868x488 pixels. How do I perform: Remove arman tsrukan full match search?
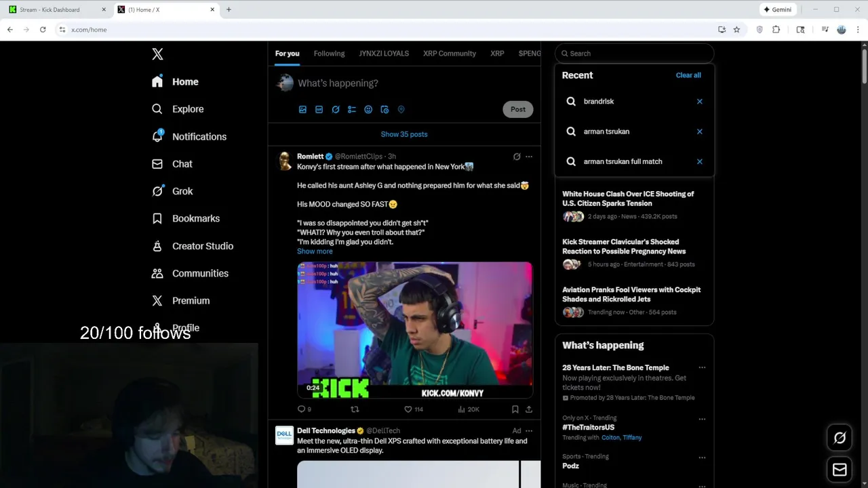coord(700,161)
